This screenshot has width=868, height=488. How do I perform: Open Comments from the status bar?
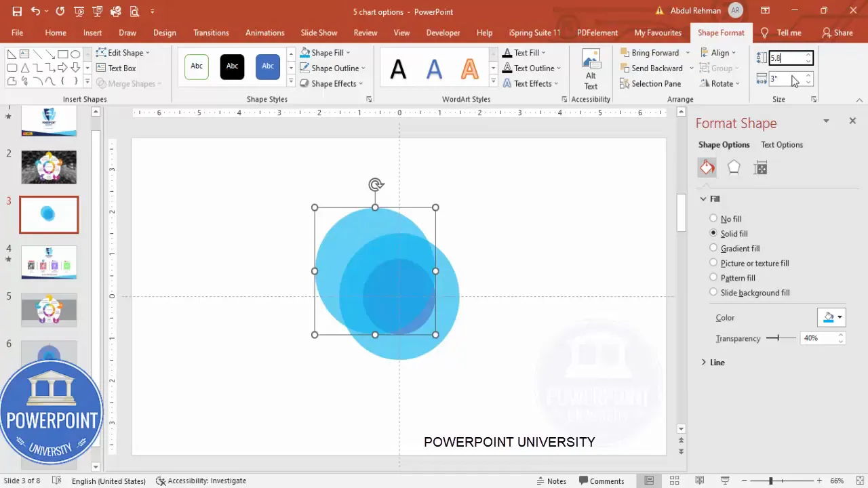tap(601, 481)
